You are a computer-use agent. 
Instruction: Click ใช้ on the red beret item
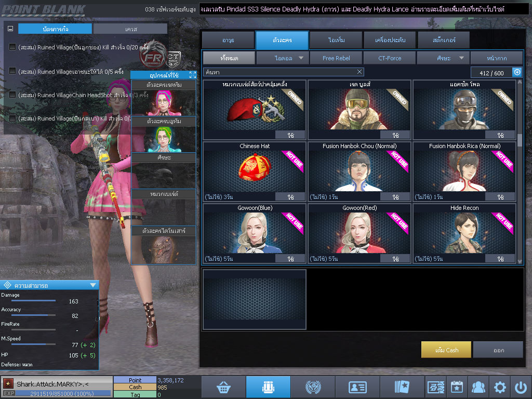[x=290, y=135]
